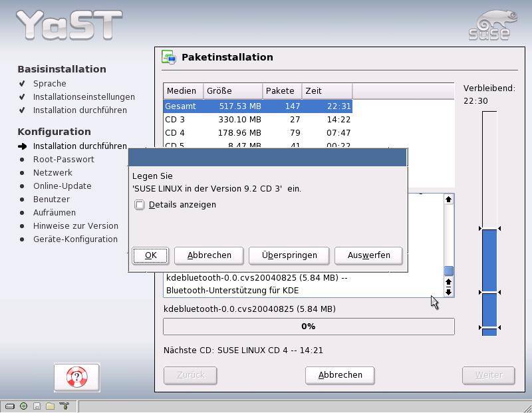Screen dimensions: 532x413
Task: Sort the table by the Zeit column header
Action: (327, 91)
